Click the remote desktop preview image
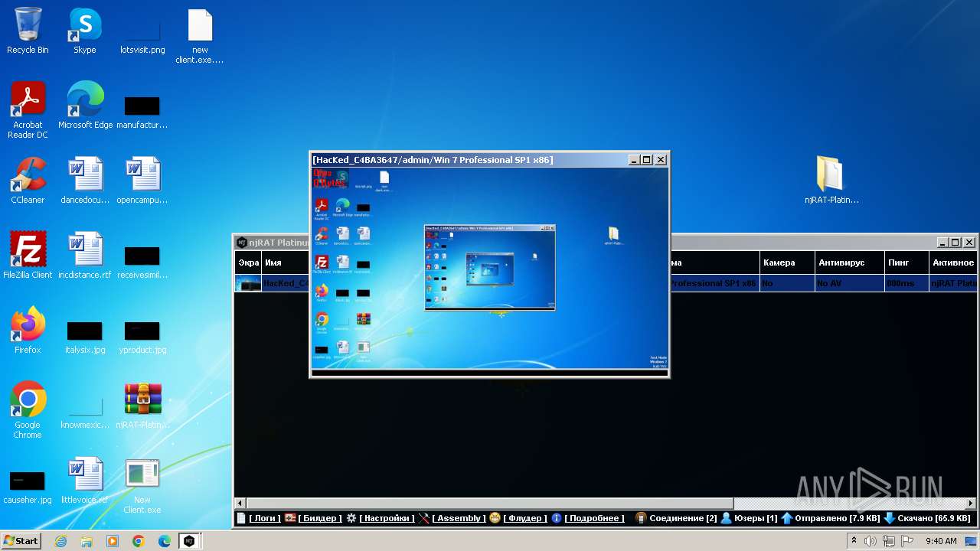 coord(490,269)
